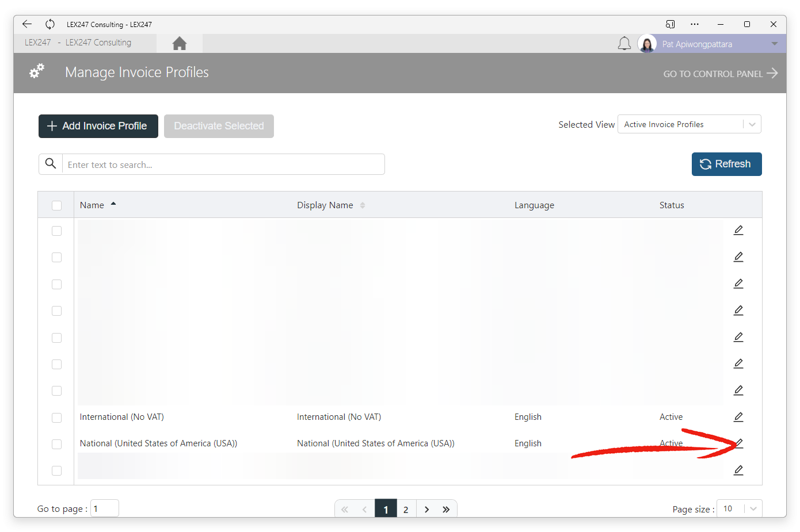The height and width of the screenshot is (532, 800).
Task: Click the 'National (United States of America (USA))' Display Name cell
Action: [376, 443]
